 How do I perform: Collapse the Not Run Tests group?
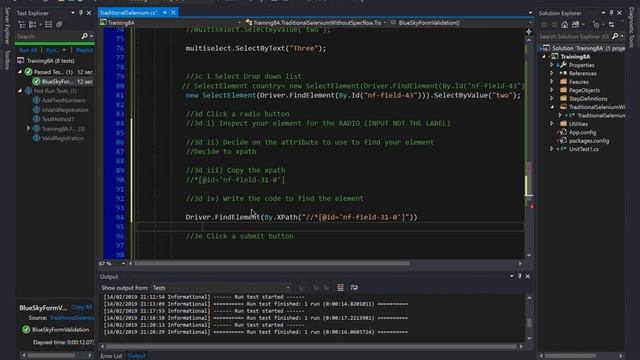coord(20,91)
